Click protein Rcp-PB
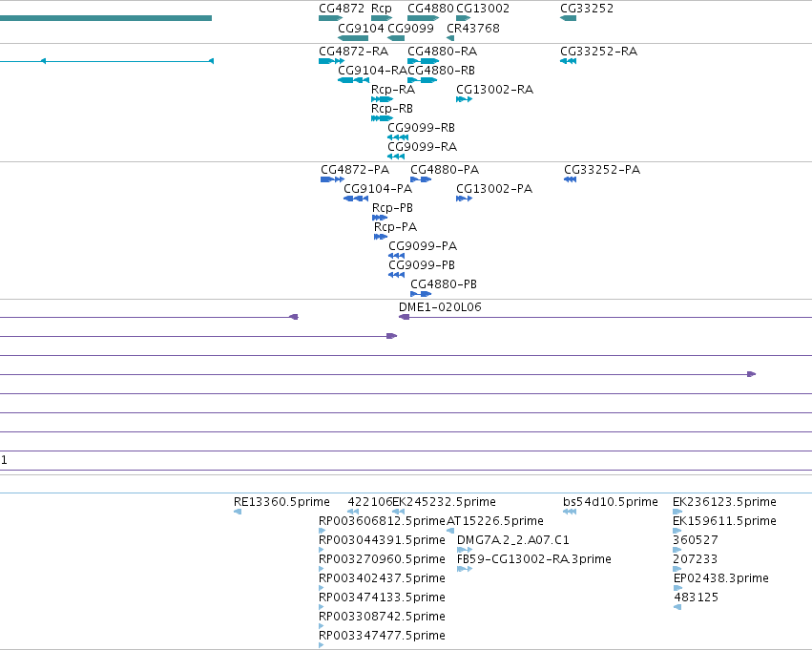This screenshot has height=650, width=812. pos(392,208)
